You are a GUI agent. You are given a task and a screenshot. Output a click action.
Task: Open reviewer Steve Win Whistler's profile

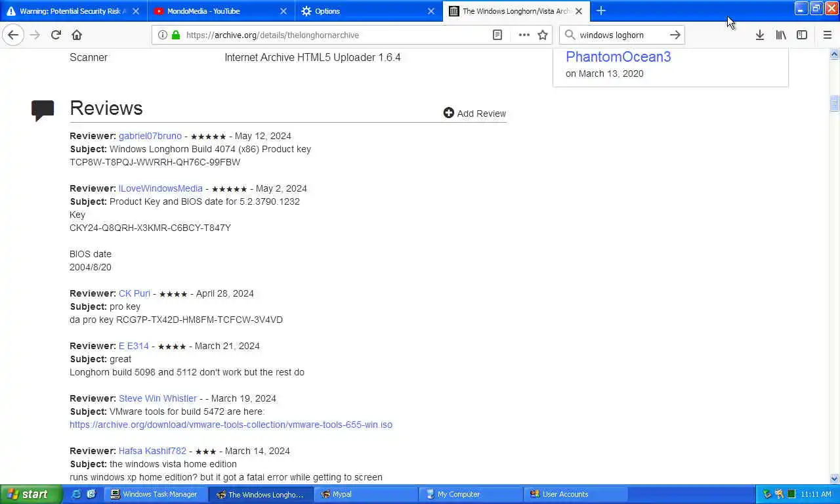coord(157,398)
